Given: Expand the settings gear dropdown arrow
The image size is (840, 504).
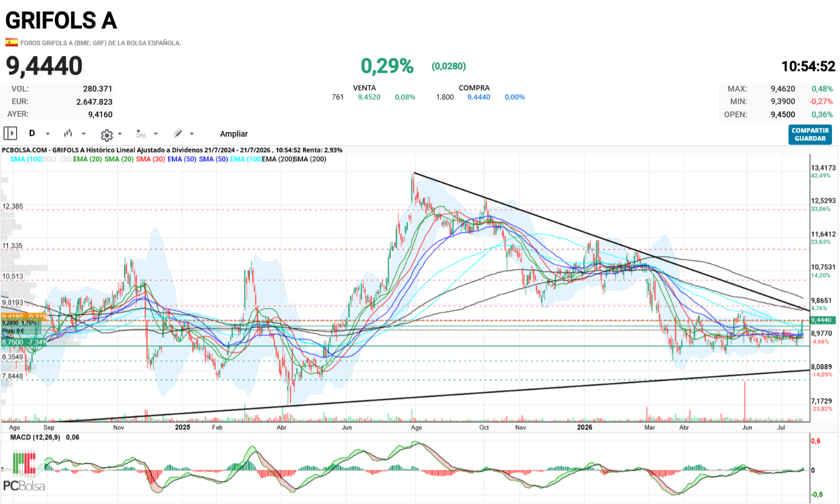Looking at the screenshot, I should click(x=120, y=134).
